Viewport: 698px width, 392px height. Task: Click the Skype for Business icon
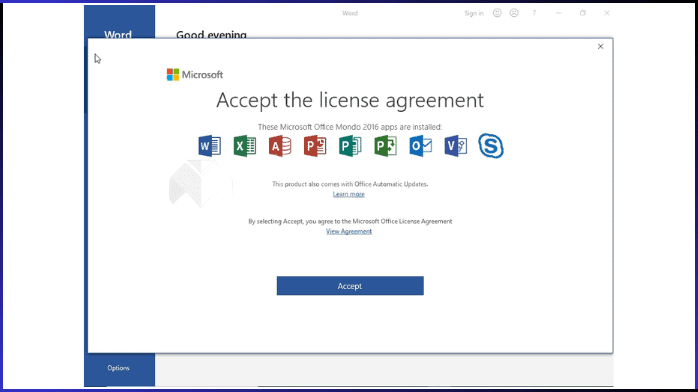491,146
